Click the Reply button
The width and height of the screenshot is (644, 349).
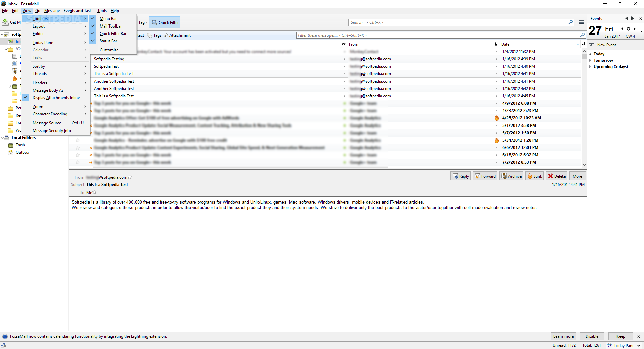coord(461,176)
